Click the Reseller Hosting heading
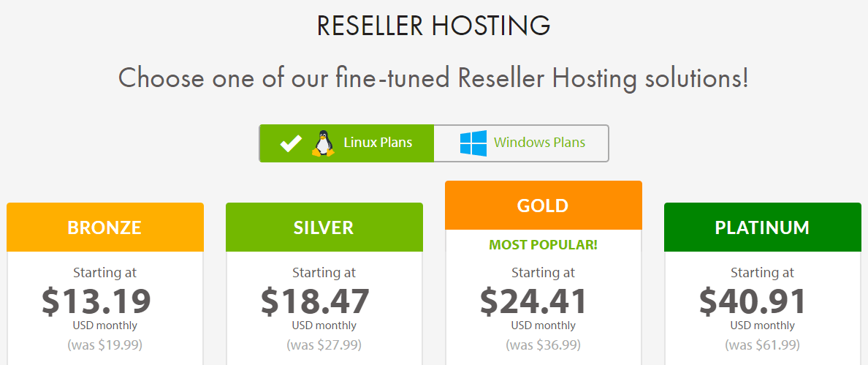Screen dimensions: 868x365 click(x=434, y=26)
